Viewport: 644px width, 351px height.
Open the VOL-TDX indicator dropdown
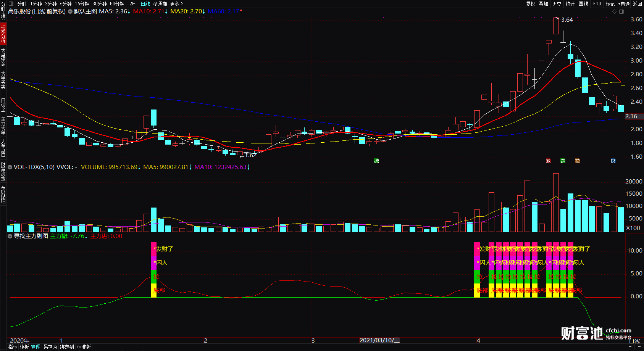click(10, 167)
